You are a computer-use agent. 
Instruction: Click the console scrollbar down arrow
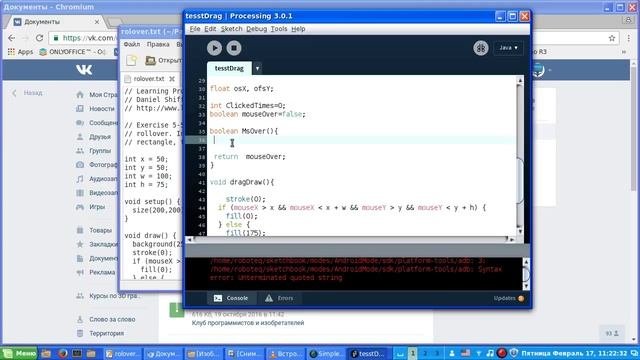tap(526, 286)
